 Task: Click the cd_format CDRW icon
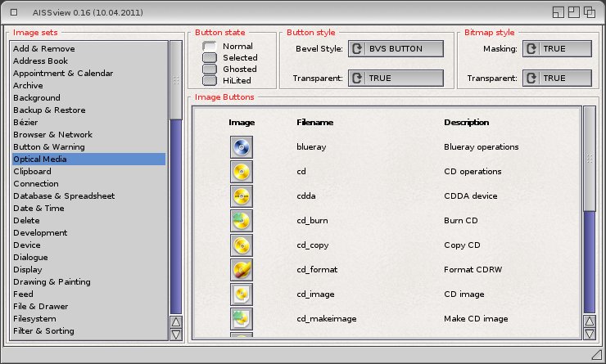point(242,270)
